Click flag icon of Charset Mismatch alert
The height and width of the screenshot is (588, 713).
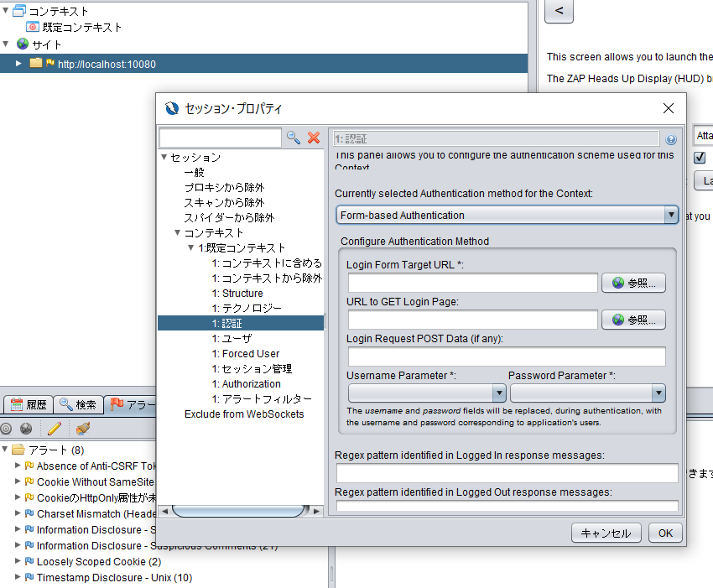29,513
